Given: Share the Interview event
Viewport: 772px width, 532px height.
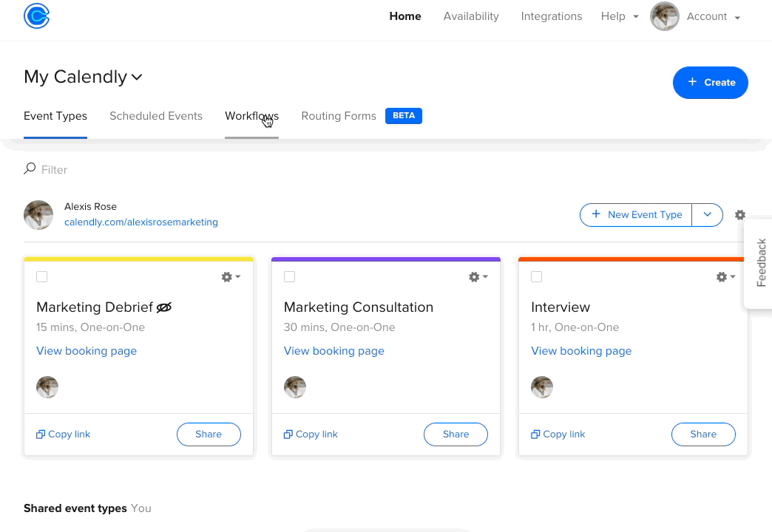Looking at the screenshot, I should pyautogui.click(x=703, y=434).
